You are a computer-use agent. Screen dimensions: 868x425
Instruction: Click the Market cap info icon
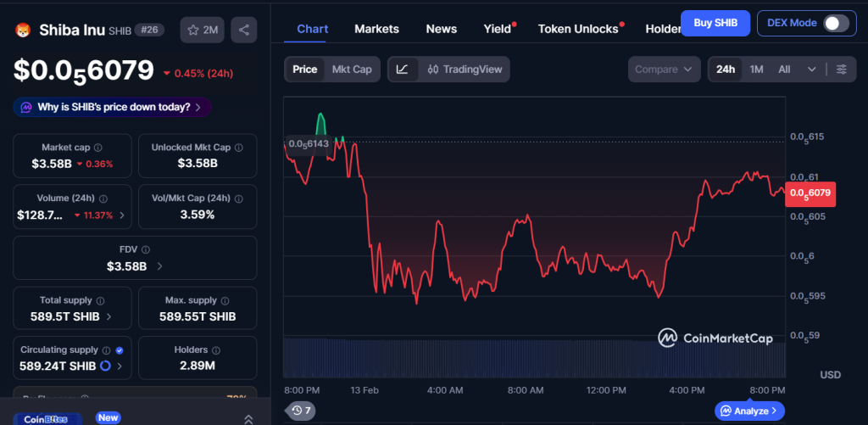pos(98,148)
